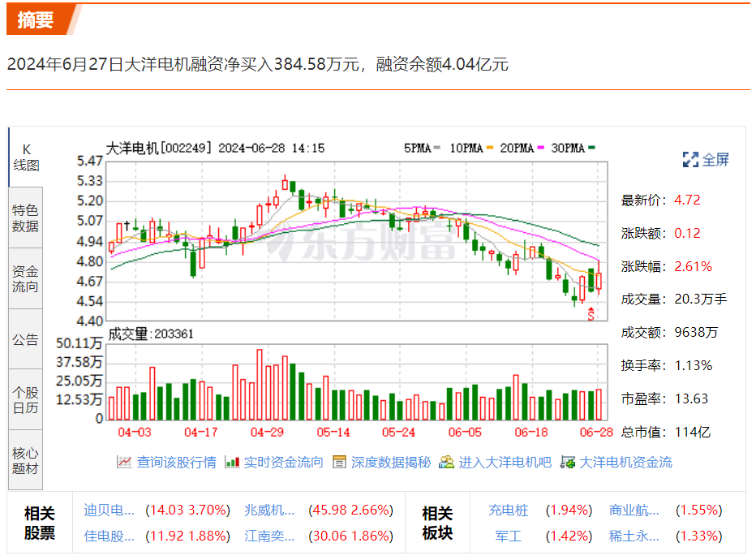This screenshot has height=560, width=756.
Task: Click the 涨跌额 value 0.12
Action: coord(687,233)
